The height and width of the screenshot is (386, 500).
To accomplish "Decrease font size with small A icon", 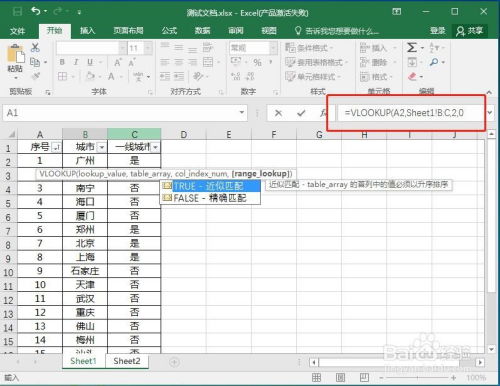I will [x=132, y=62].
